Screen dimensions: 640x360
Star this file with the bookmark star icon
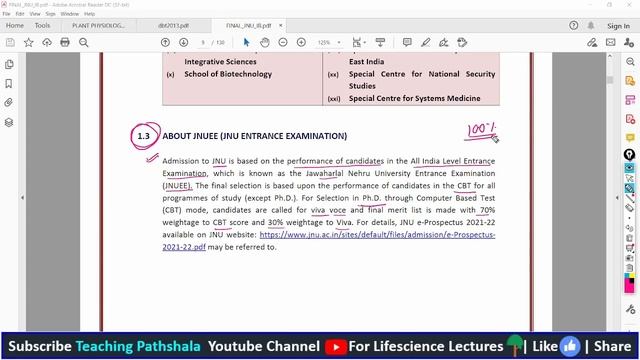click(29, 42)
